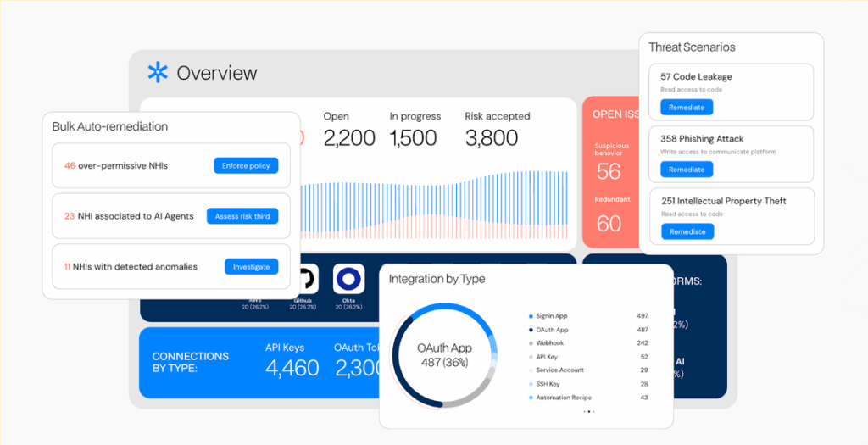Click the Signin App legend color dot
868x445 pixels.
[x=531, y=316]
